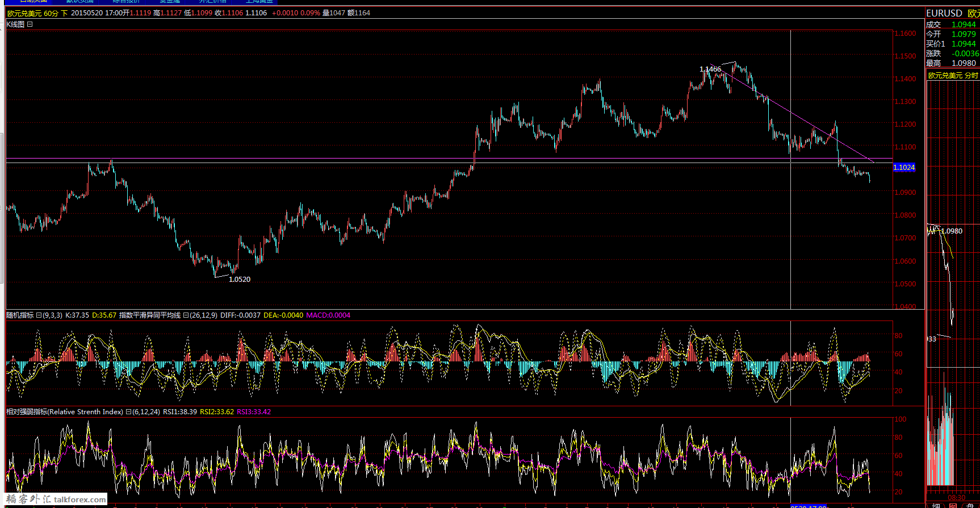The height and width of the screenshot is (508, 980).
Task: Click the 涨跌 -0.0036 quote row
Action: tap(952, 53)
